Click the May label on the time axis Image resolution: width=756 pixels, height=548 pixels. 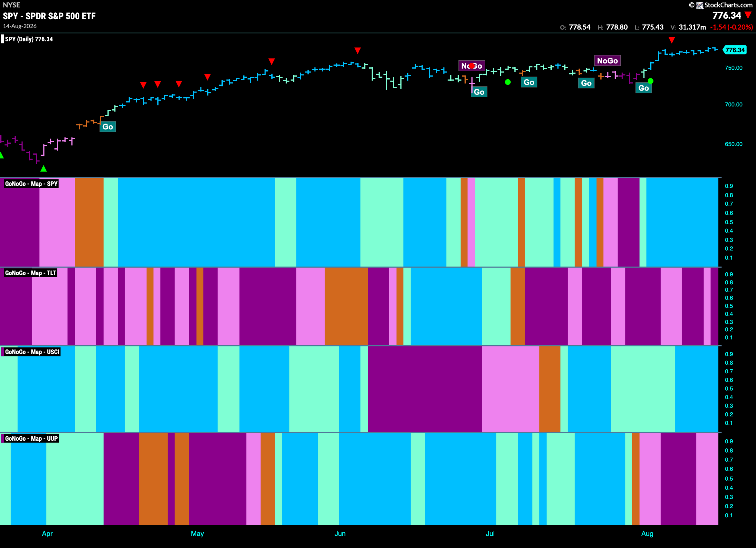197,534
